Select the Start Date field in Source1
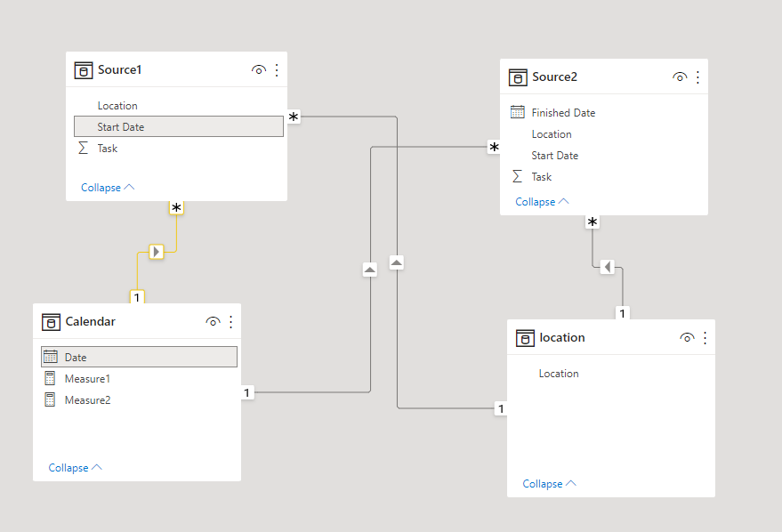Screen dimensions: 782x532 pyautogui.click(x=179, y=126)
